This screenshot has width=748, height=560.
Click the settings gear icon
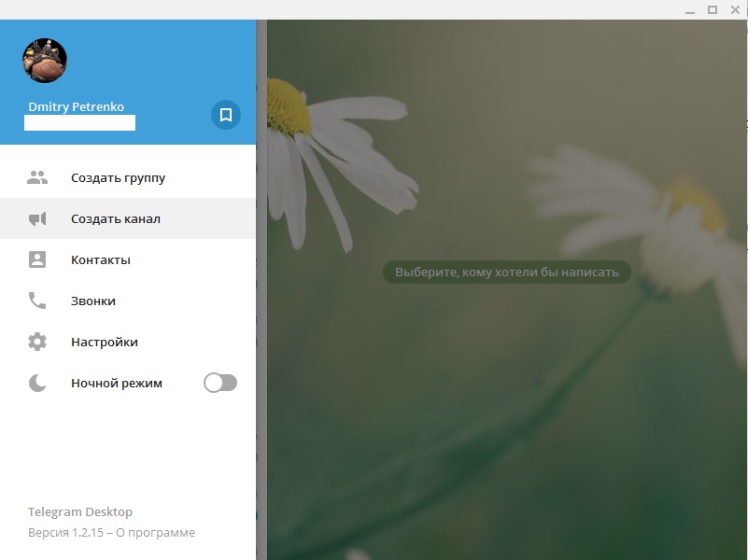click(37, 342)
